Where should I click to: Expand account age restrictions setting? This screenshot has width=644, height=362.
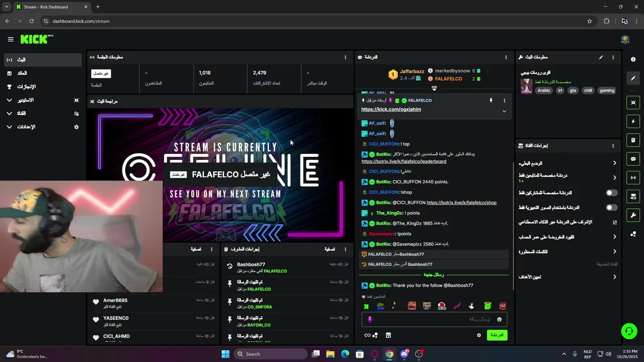[x=614, y=237]
